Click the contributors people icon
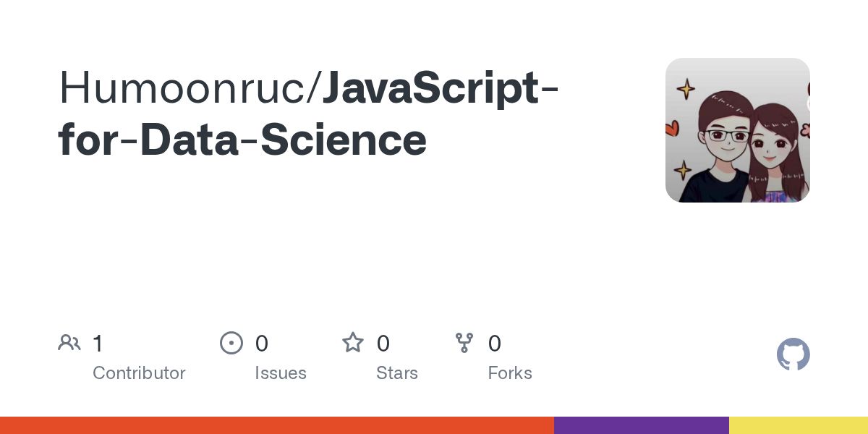 click(69, 343)
